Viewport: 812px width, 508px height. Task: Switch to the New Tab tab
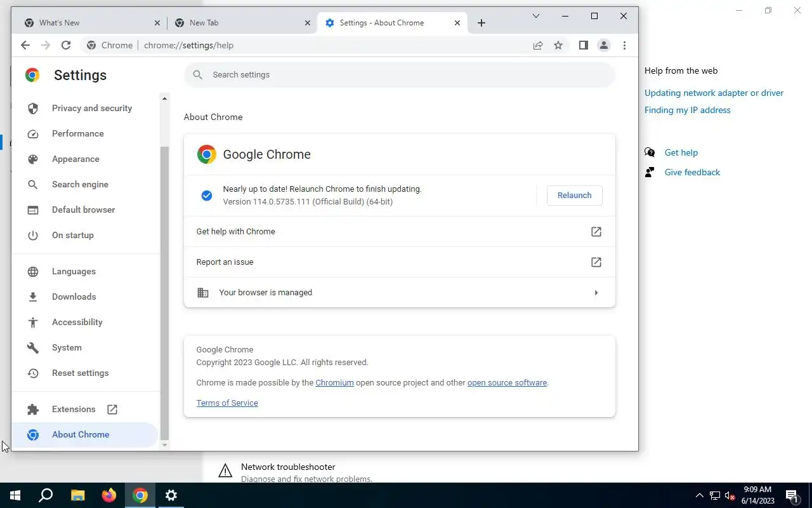point(241,23)
